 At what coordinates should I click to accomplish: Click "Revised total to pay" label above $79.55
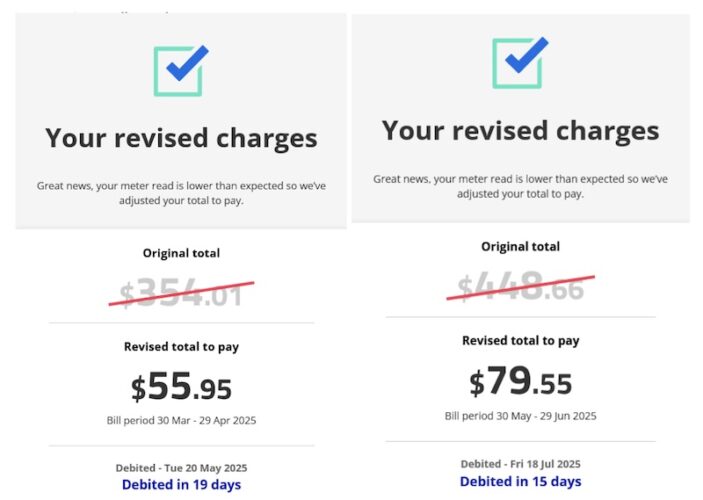(520, 341)
